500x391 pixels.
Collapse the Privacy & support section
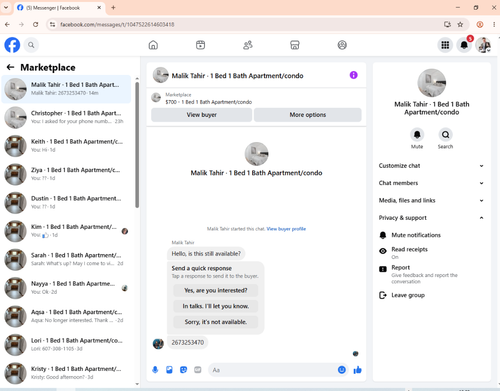pos(431,218)
